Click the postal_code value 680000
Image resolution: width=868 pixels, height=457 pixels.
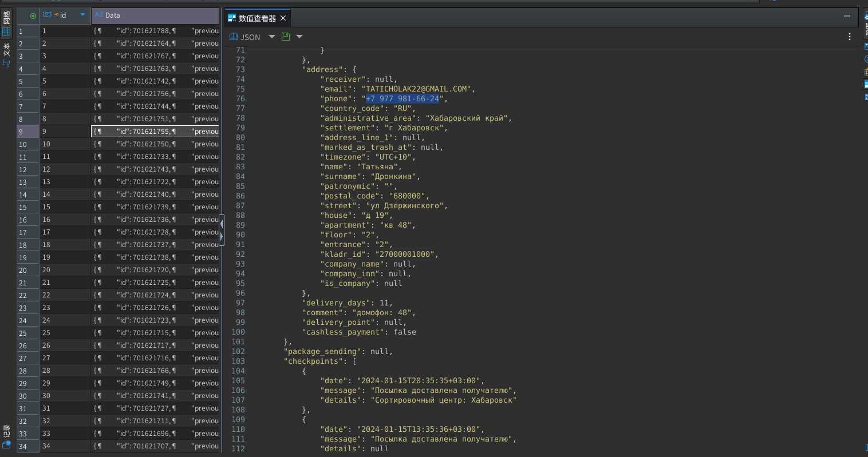tap(407, 196)
